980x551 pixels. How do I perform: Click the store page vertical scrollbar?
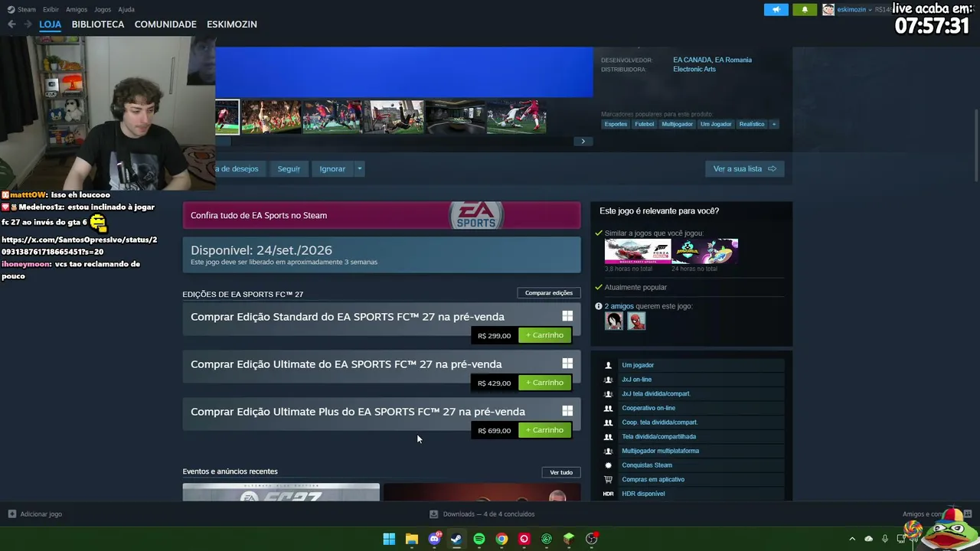[975, 145]
